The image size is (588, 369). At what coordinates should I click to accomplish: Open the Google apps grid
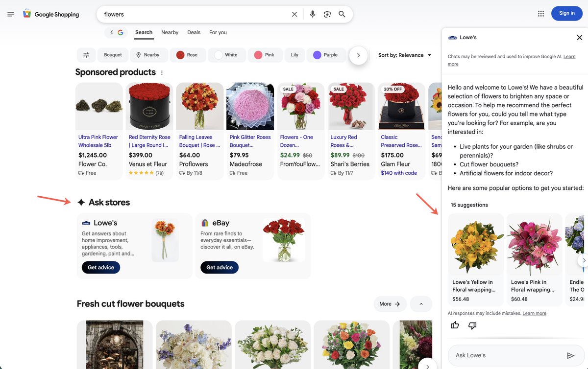click(541, 14)
